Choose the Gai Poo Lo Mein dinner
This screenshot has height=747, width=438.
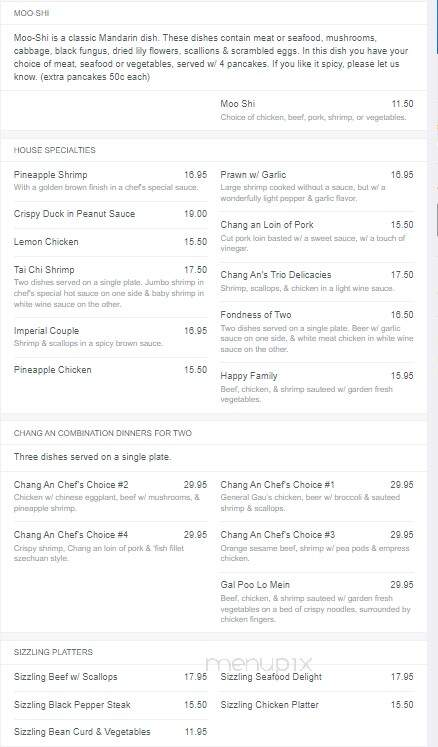tap(316, 601)
